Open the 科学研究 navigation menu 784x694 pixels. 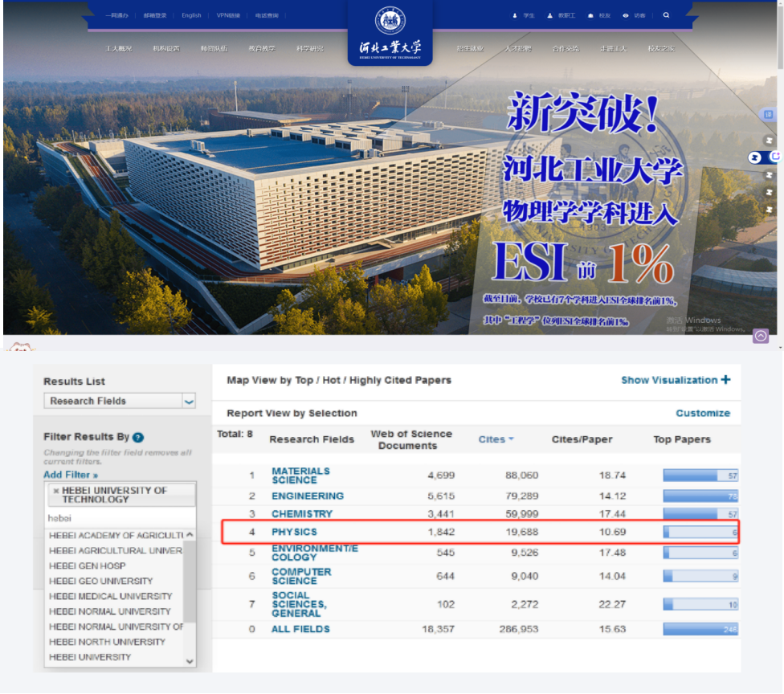coord(309,48)
